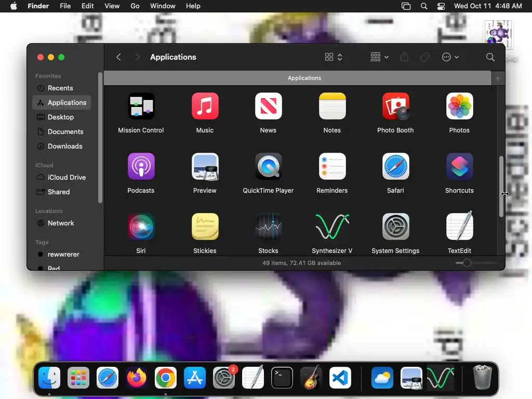The image size is (532, 399).
Task: Select the TextEdit app icon in Finder
Action: click(459, 227)
